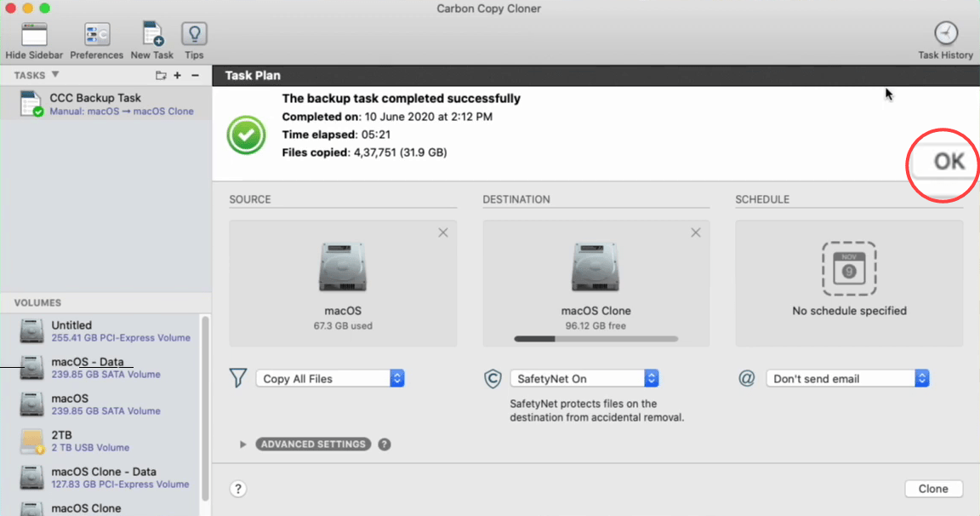Click the "96.12 GB free" text
The height and width of the screenshot is (516, 980).
point(595,326)
